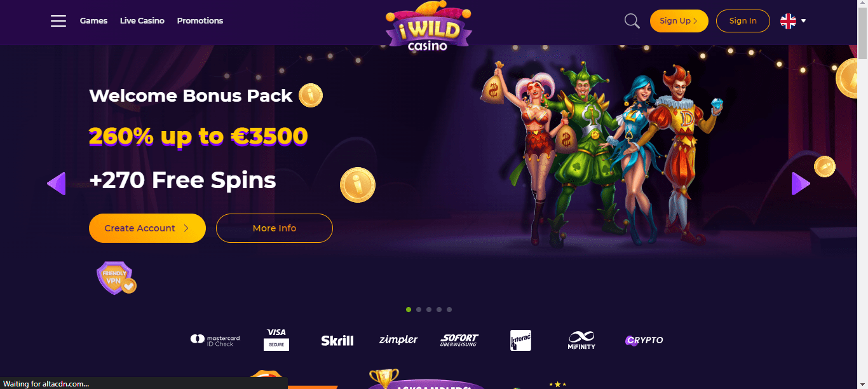Click the Sign In button

(743, 21)
